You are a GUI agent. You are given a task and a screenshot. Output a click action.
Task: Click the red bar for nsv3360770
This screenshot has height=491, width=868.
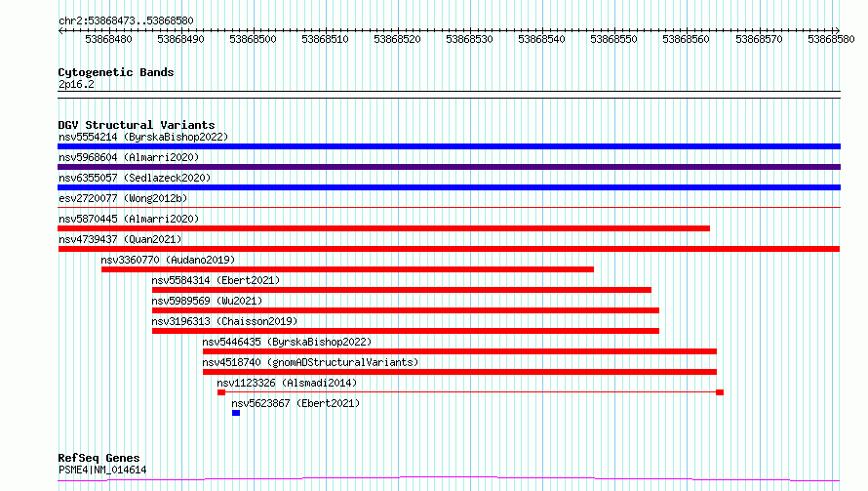347,269
